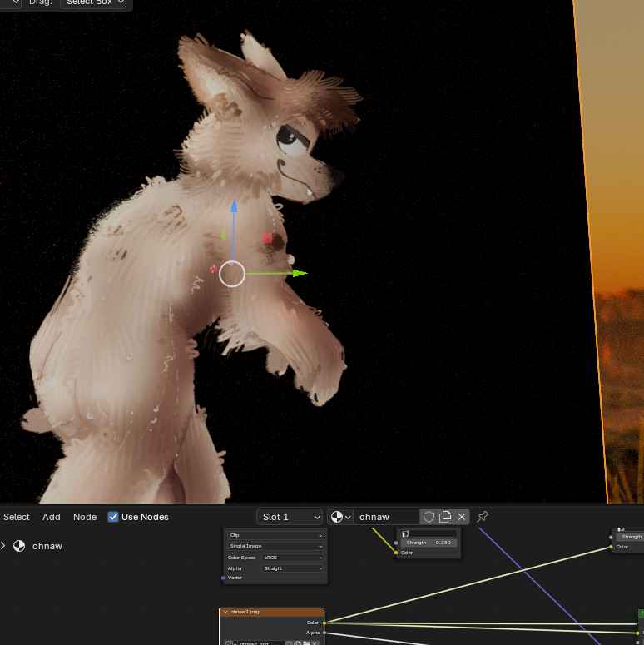The height and width of the screenshot is (645, 644).
Task: Open the Add menu in the node editor
Action: click(x=52, y=517)
